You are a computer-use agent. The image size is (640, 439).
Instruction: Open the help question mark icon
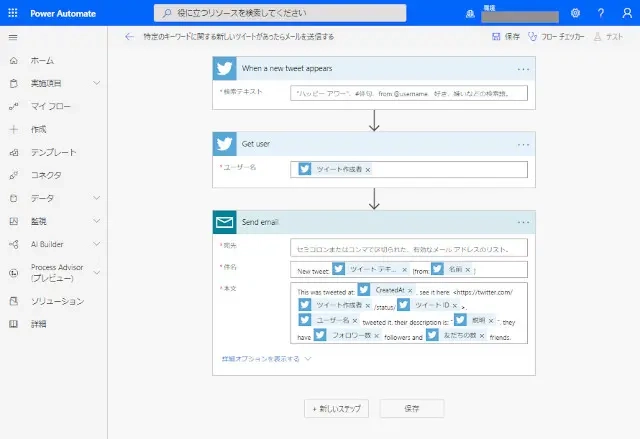[x=601, y=13]
